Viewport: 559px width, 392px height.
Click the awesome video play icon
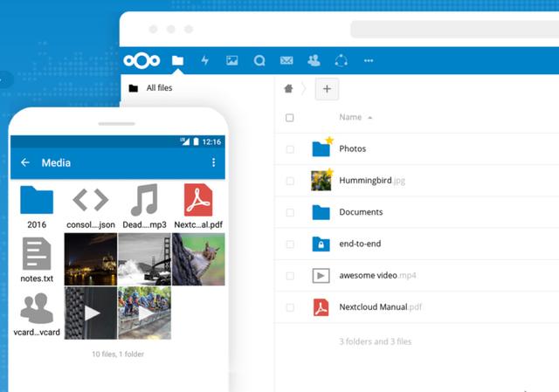(x=321, y=276)
